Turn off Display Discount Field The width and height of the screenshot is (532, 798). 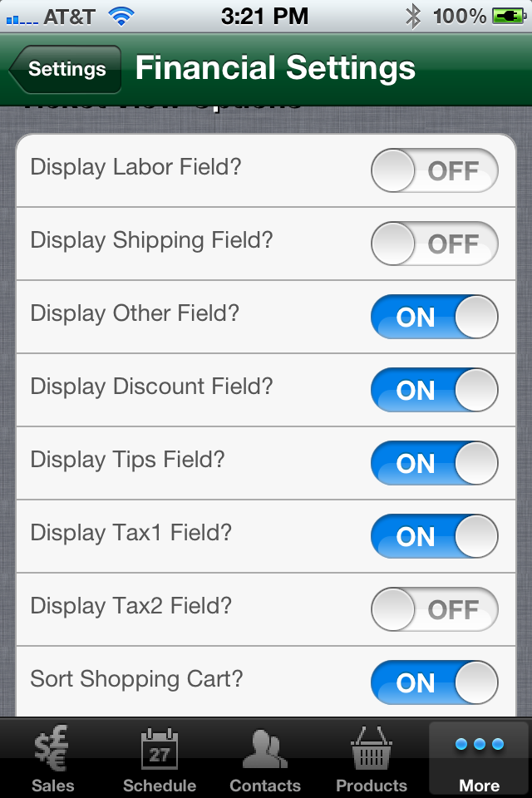(x=434, y=391)
